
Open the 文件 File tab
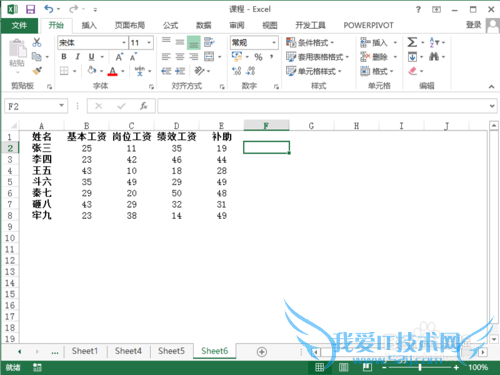click(x=19, y=25)
